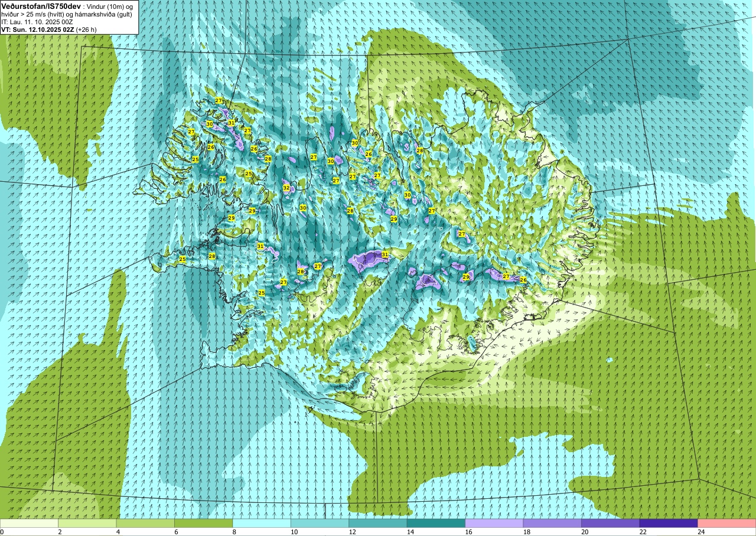This screenshot has height=536, width=756.
Task: Select the pale cyan 8–10 legend swatch
Action: tap(262, 524)
